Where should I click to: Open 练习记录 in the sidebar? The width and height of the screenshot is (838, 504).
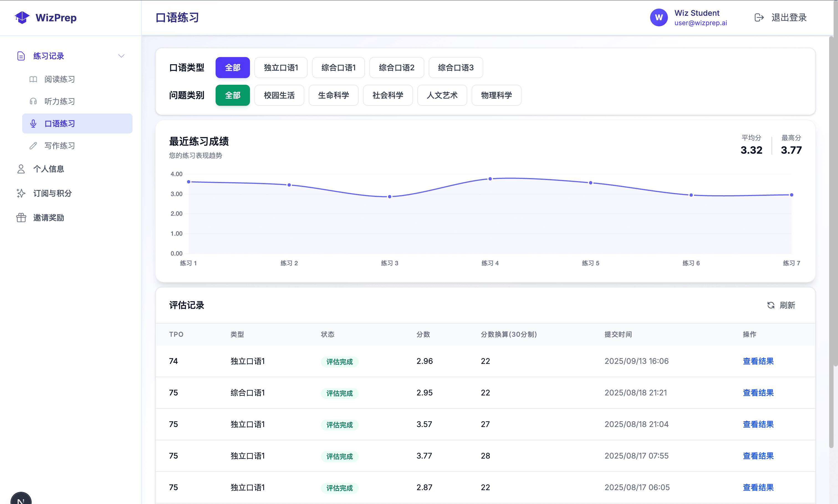pos(48,56)
